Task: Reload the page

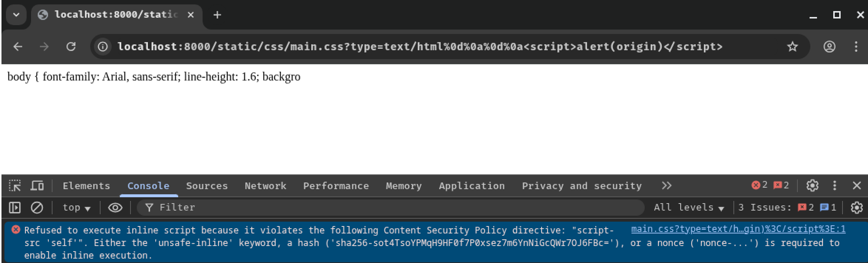Action: (71, 47)
